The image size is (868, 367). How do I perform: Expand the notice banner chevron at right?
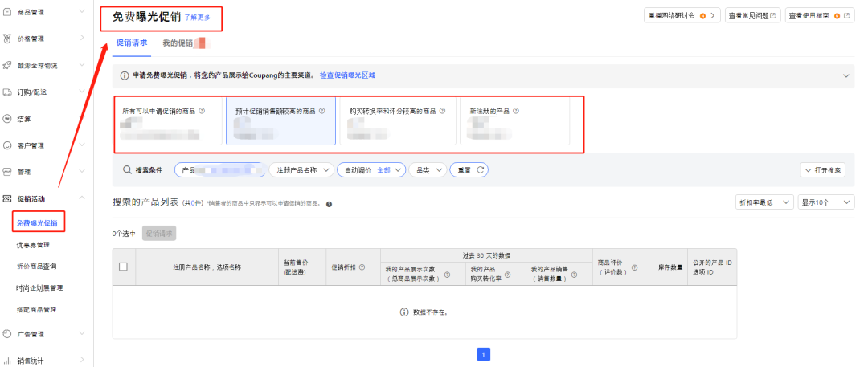[845, 75]
